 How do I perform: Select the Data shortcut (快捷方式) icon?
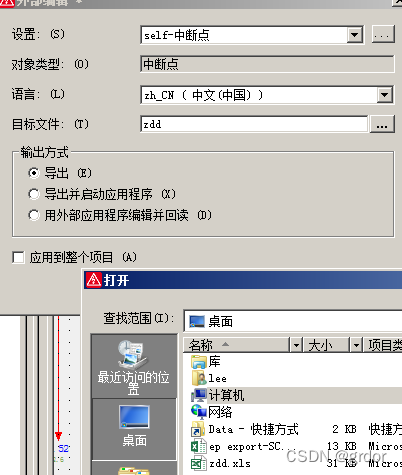pyautogui.click(x=198, y=429)
